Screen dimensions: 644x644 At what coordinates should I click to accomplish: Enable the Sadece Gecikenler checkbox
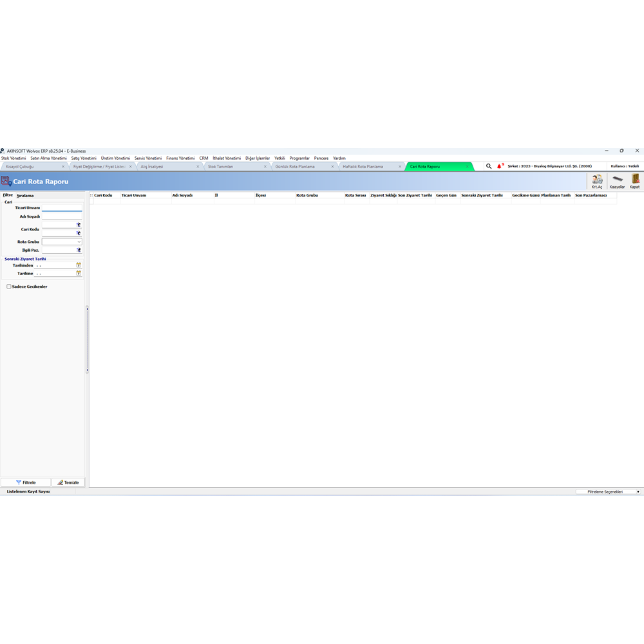(x=8, y=287)
